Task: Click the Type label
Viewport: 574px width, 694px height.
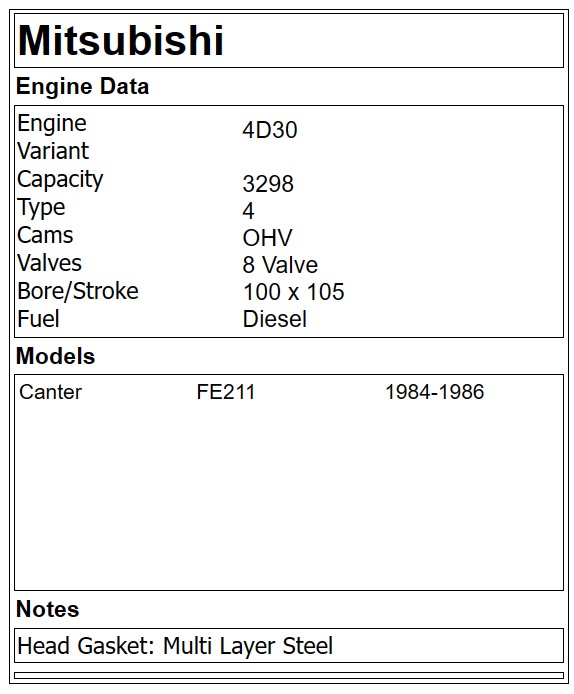Action: [41, 208]
